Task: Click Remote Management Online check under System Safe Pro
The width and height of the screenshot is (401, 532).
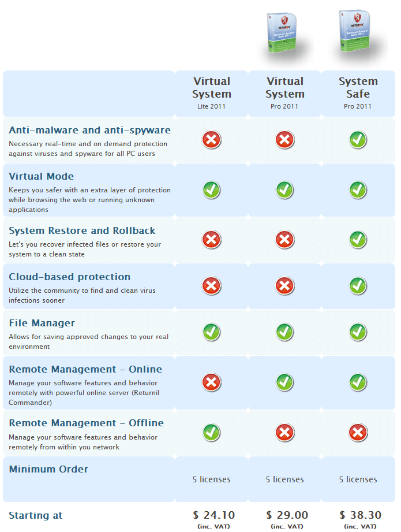Action: tap(358, 382)
